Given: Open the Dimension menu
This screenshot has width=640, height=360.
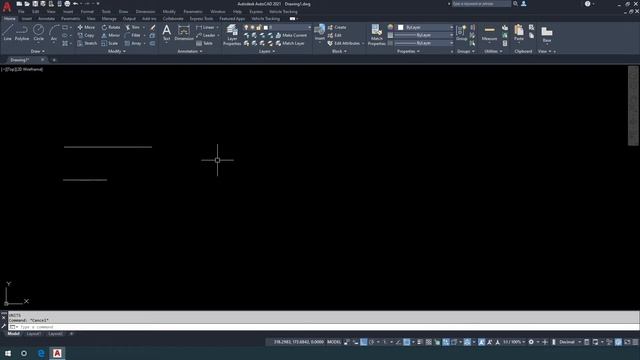Looking at the screenshot, I should click(x=145, y=12).
